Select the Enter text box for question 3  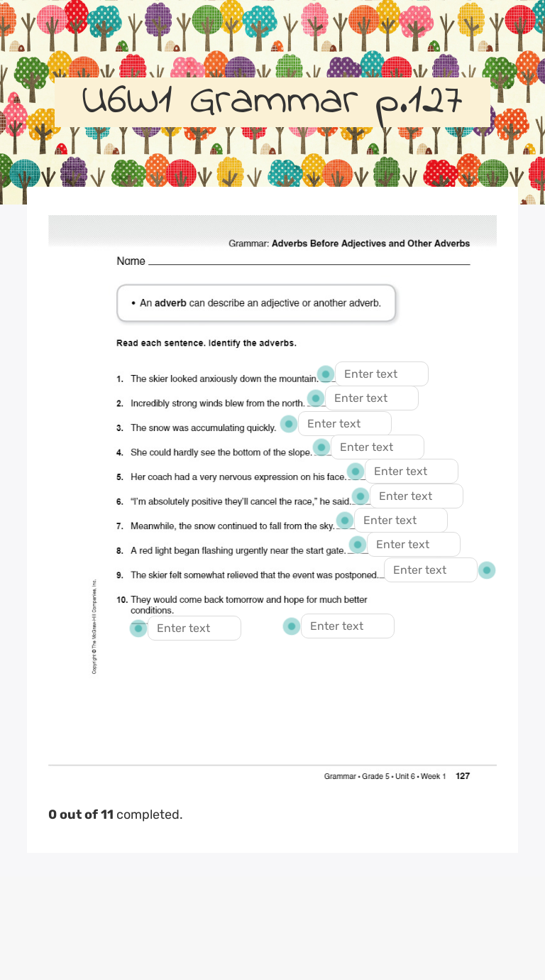pos(345,423)
